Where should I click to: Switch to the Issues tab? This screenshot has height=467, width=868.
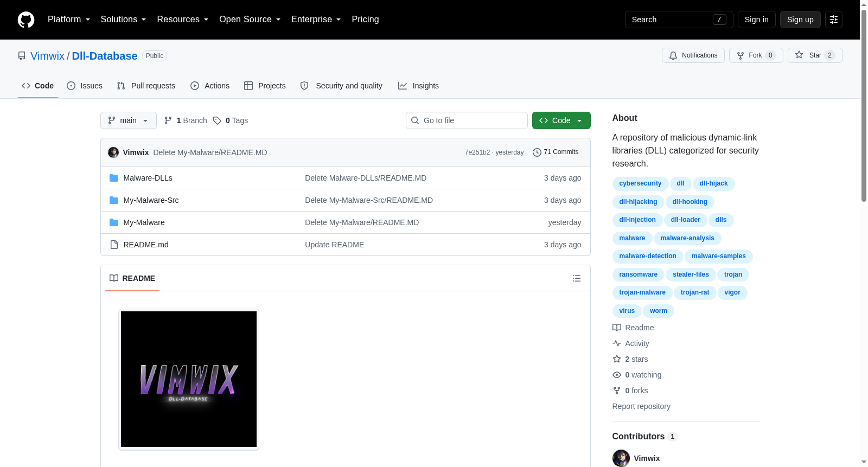click(x=85, y=86)
